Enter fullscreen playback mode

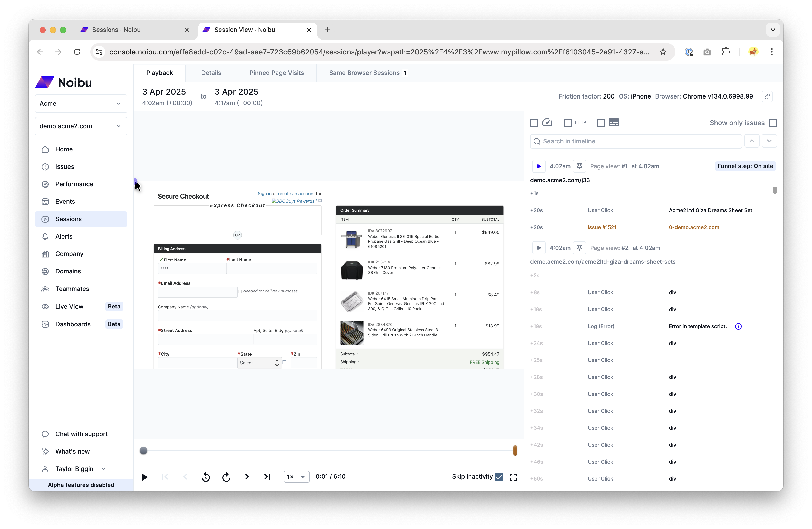513,477
